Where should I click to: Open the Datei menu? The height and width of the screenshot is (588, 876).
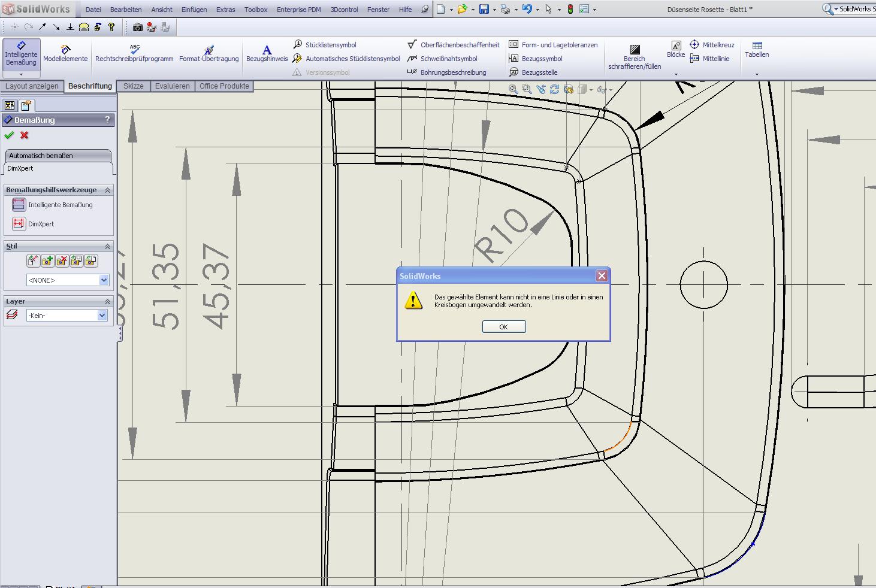tap(93, 10)
